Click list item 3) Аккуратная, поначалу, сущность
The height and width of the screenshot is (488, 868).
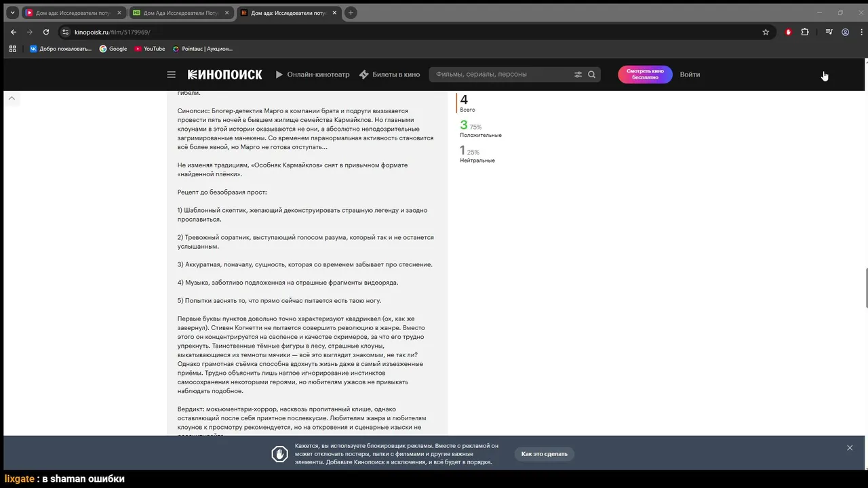(x=304, y=264)
